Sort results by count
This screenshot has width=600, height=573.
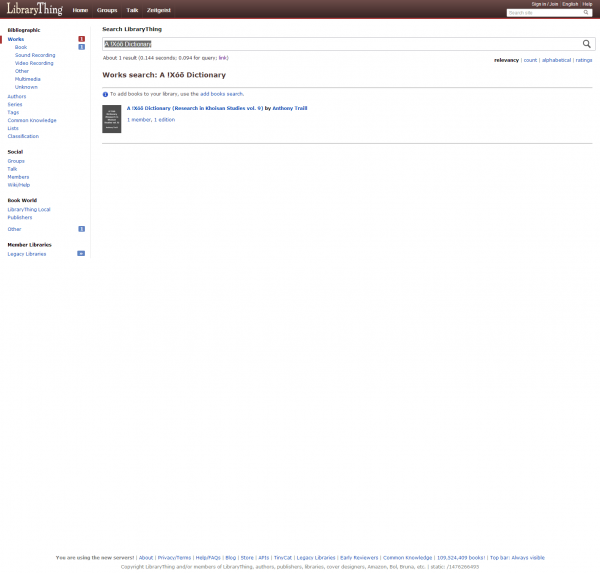[530, 60]
